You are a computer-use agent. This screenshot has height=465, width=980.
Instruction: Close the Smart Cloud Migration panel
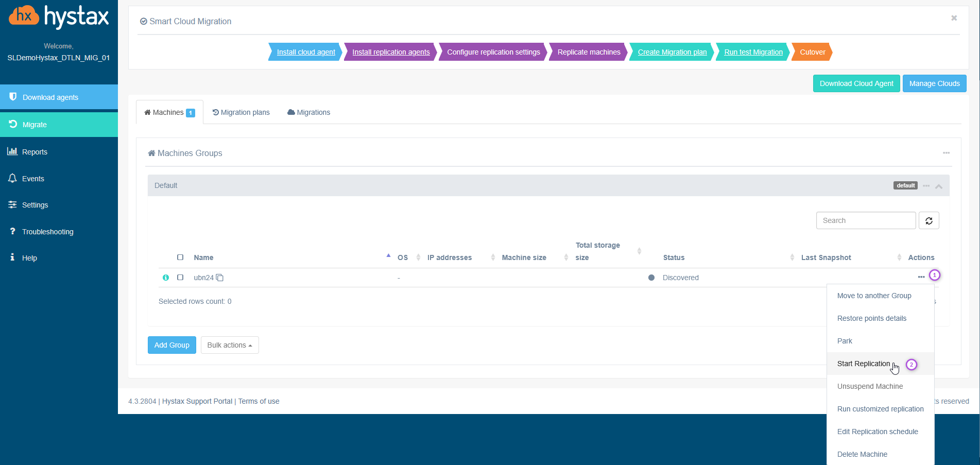[954, 18]
